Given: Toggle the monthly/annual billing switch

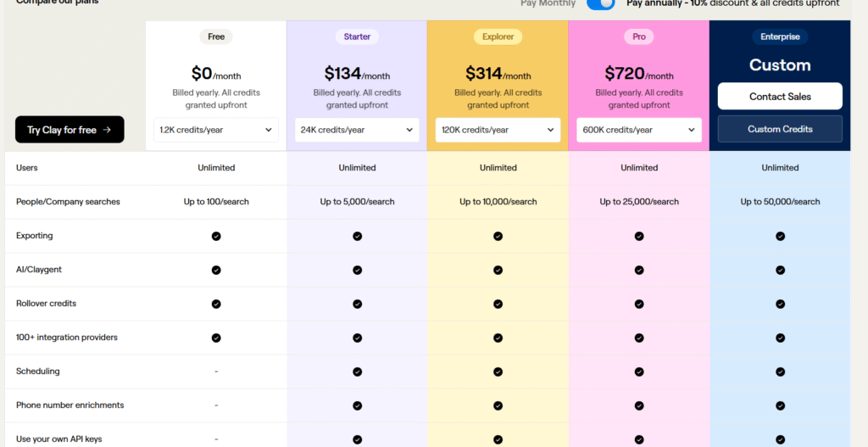Looking at the screenshot, I should [600, 3].
